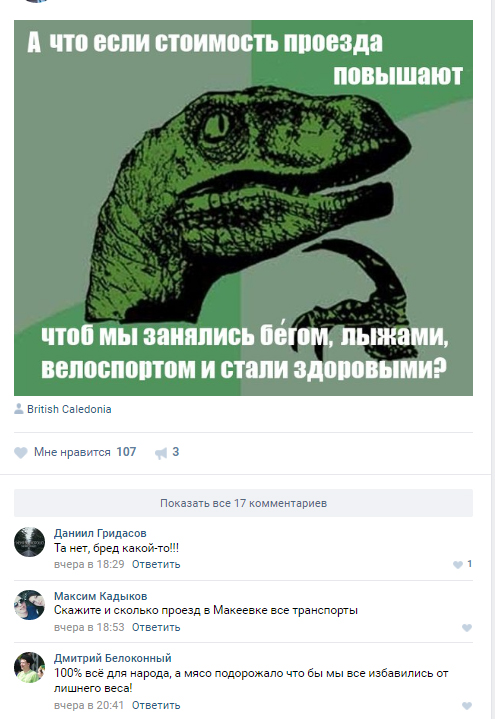
Task: Click the Мне нравится label
Action: coord(72,452)
